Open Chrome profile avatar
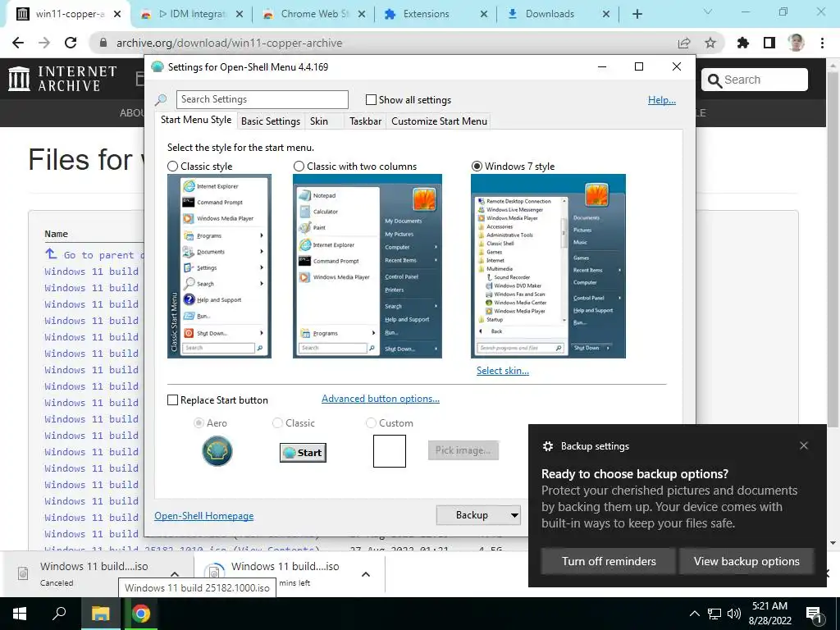840x630 pixels. click(x=796, y=43)
